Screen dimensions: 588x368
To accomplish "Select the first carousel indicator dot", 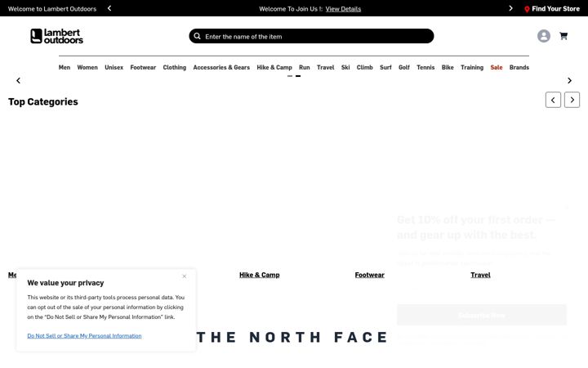I will tap(290, 76).
